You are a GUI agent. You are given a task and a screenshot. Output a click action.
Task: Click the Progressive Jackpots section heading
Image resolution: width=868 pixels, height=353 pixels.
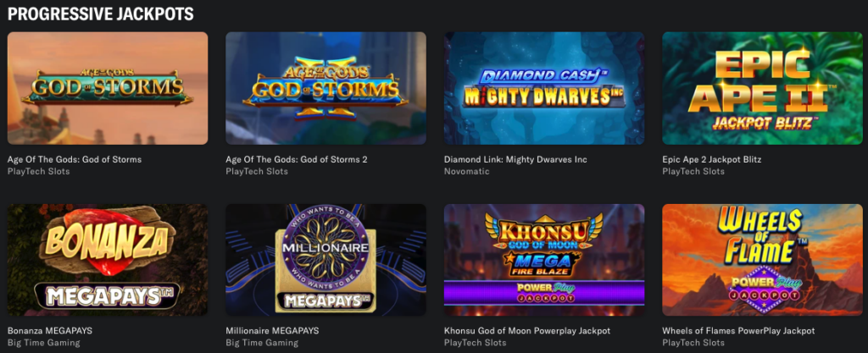click(x=101, y=14)
